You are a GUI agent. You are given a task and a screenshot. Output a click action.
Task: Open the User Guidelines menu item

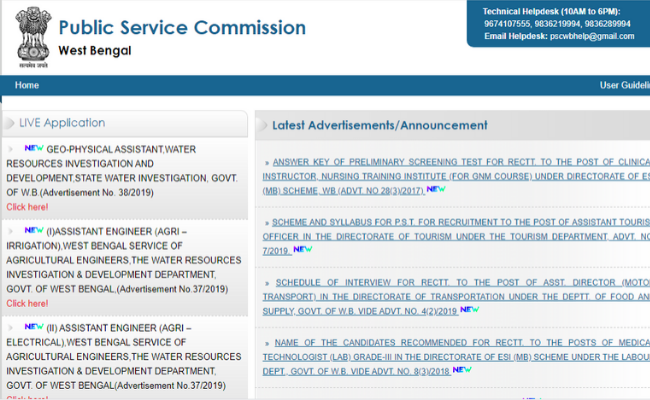[624, 86]
